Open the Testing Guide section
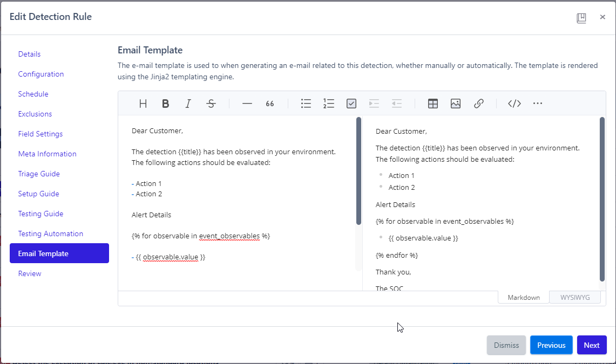This screenshot has height=364, width=616. point(40,214)
